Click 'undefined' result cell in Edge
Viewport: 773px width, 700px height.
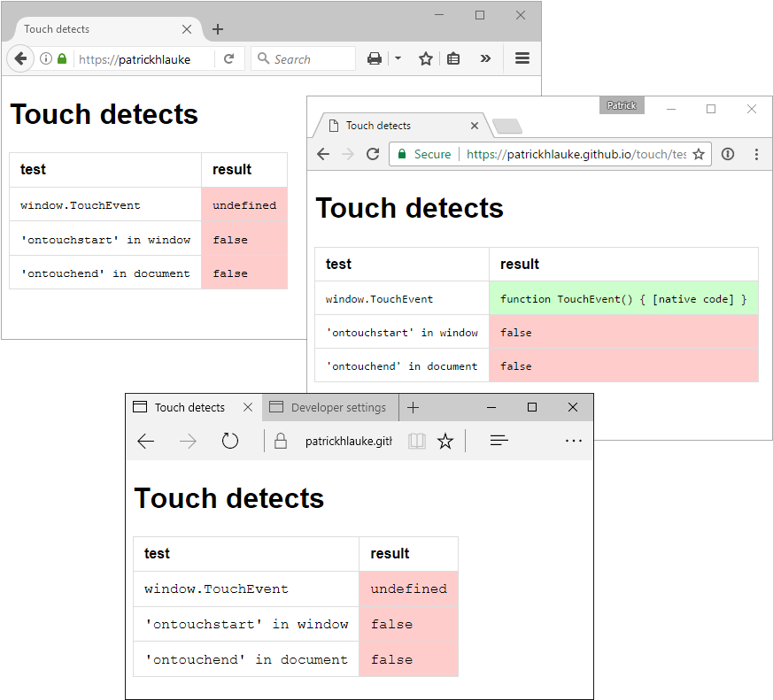[x=409, y=588]
